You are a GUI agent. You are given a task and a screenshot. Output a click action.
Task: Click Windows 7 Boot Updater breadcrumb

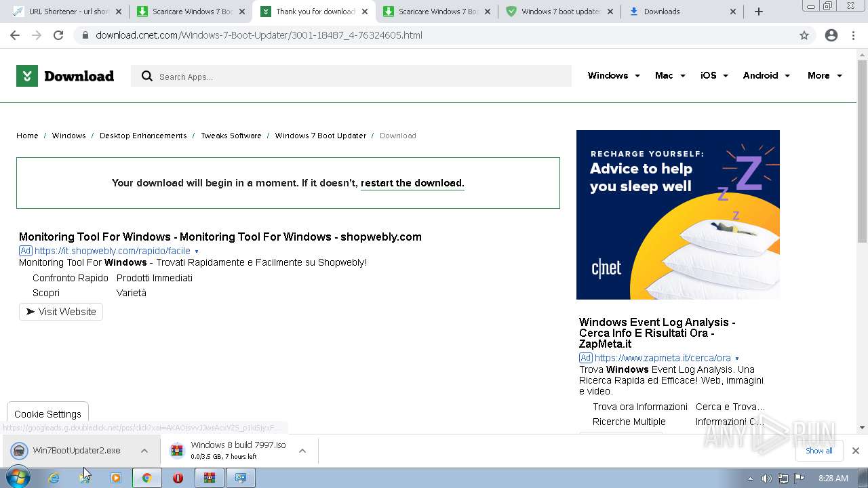320,136
